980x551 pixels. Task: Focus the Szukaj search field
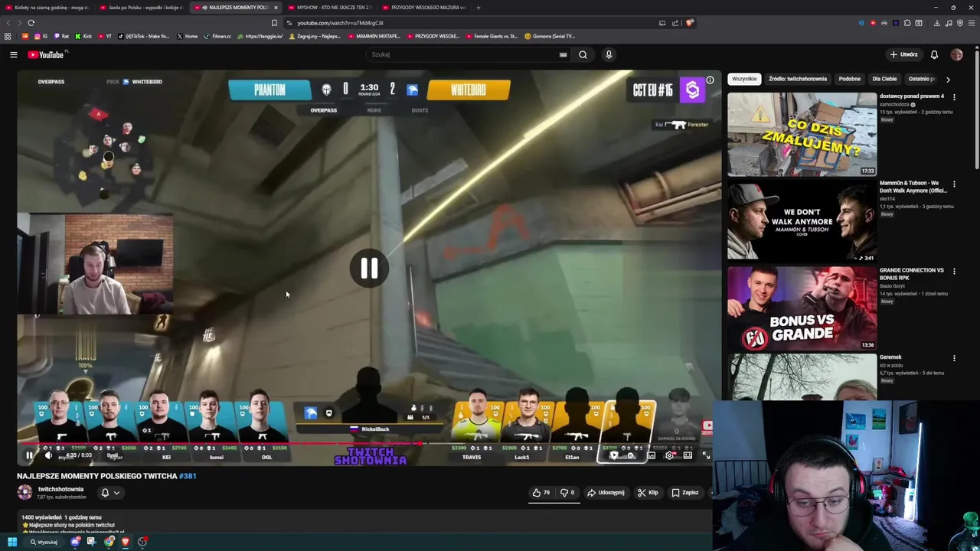[463, 54]
